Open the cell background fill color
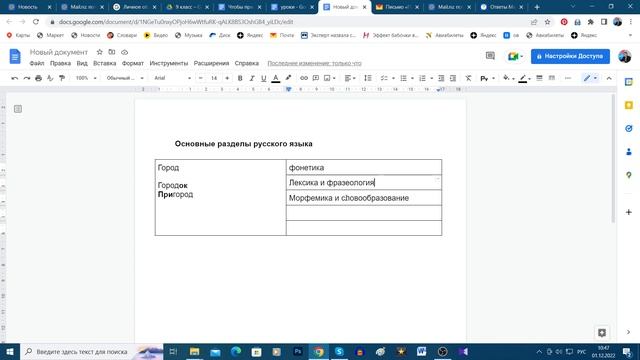The height and width of the screenshot is (360, 640). (507, 78)
